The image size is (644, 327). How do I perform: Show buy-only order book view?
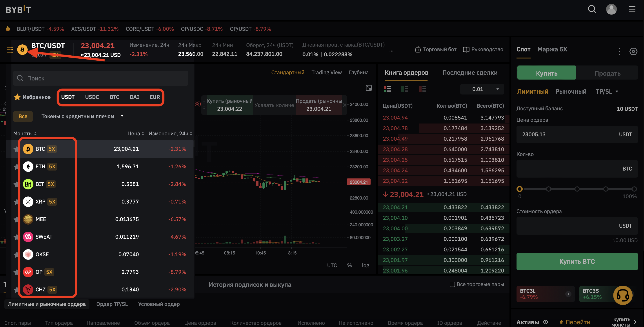(405, 89)
